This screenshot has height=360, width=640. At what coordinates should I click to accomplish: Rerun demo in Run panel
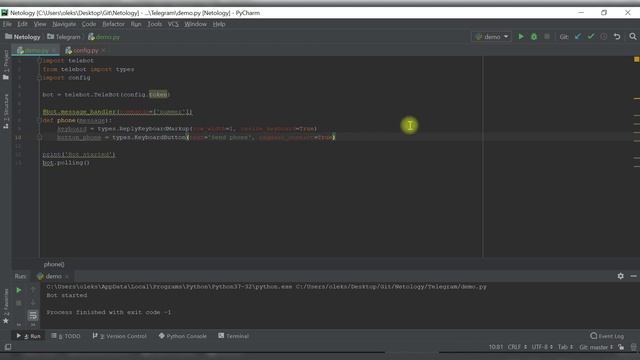click(19, 290)
